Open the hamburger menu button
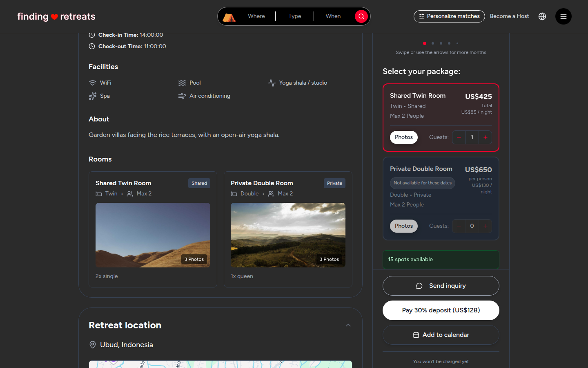 pyautogui.click(x=563, y=16)
